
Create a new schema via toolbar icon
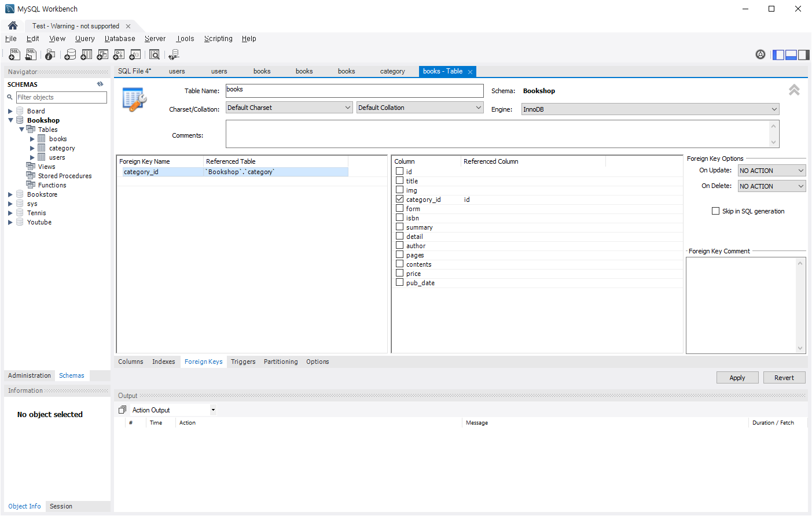point(70,54)
